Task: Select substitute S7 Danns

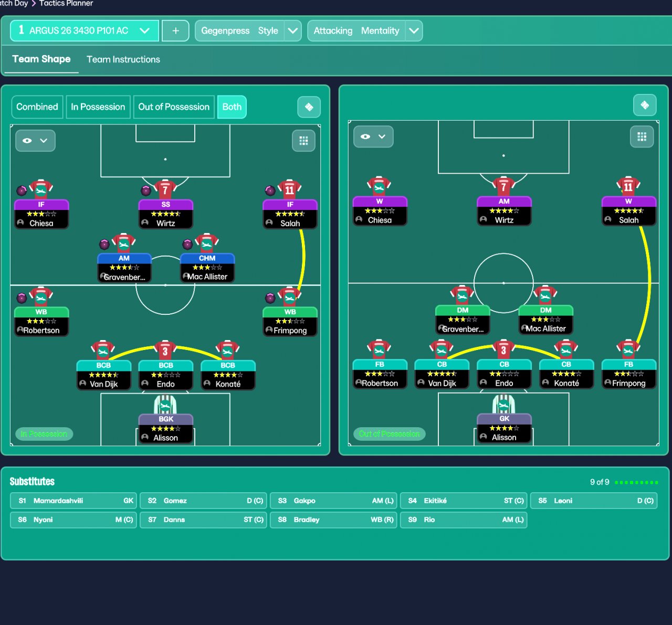Action: pos(204,520)
